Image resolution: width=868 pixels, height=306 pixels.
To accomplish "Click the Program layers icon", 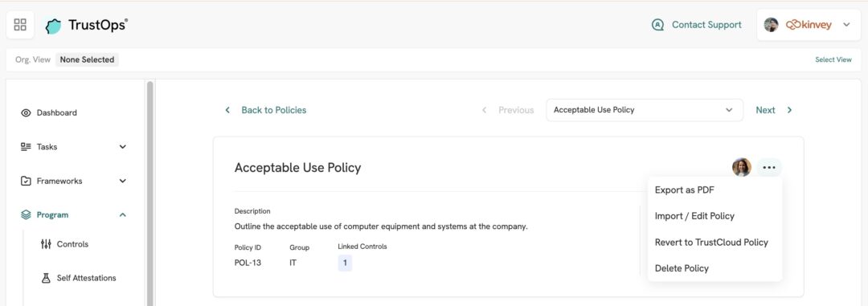I will click(x=26, y=214).
